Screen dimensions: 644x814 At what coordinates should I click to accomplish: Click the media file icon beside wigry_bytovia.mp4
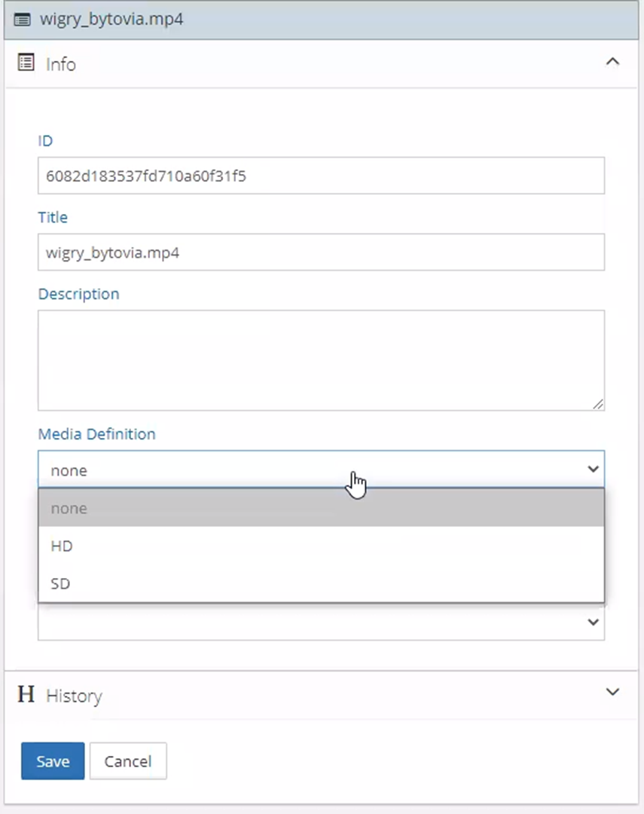pyautogui.click(x=23, y=20)
